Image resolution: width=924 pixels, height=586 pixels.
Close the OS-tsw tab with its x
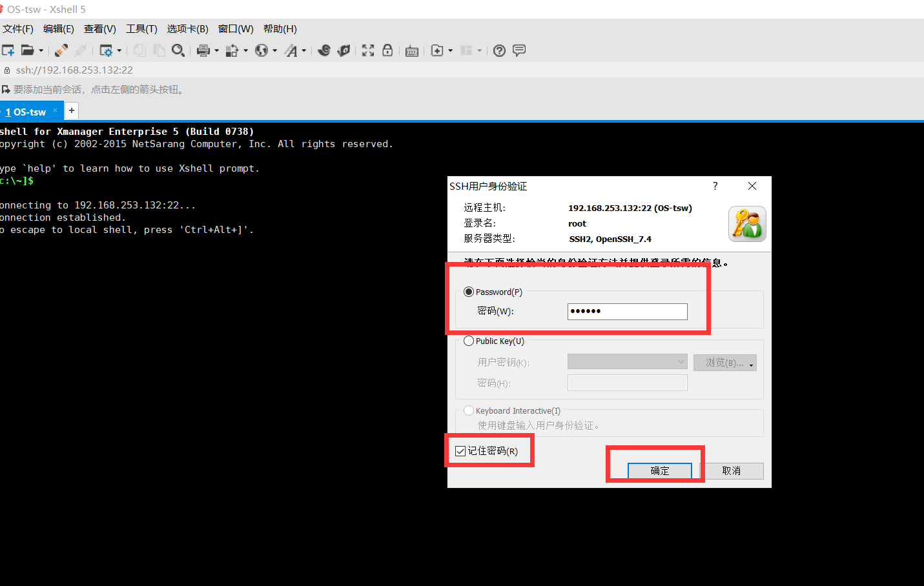56,110
